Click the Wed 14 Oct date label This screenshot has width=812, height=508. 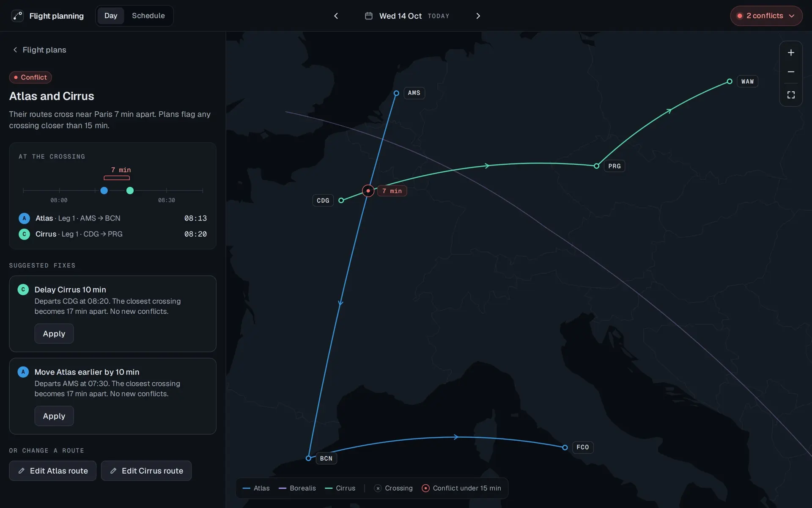point(400,16)
